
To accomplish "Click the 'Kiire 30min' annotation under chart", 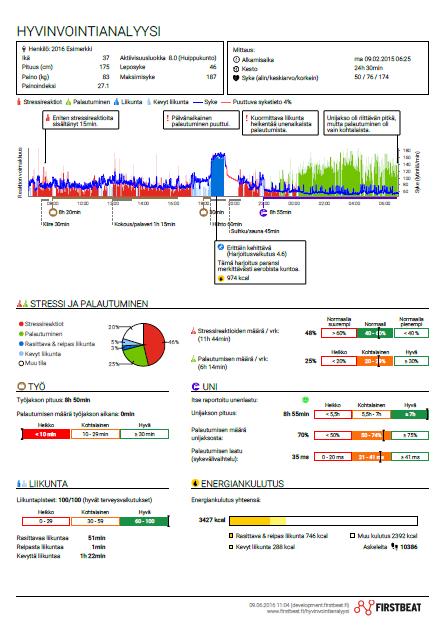I will (56, 224).
